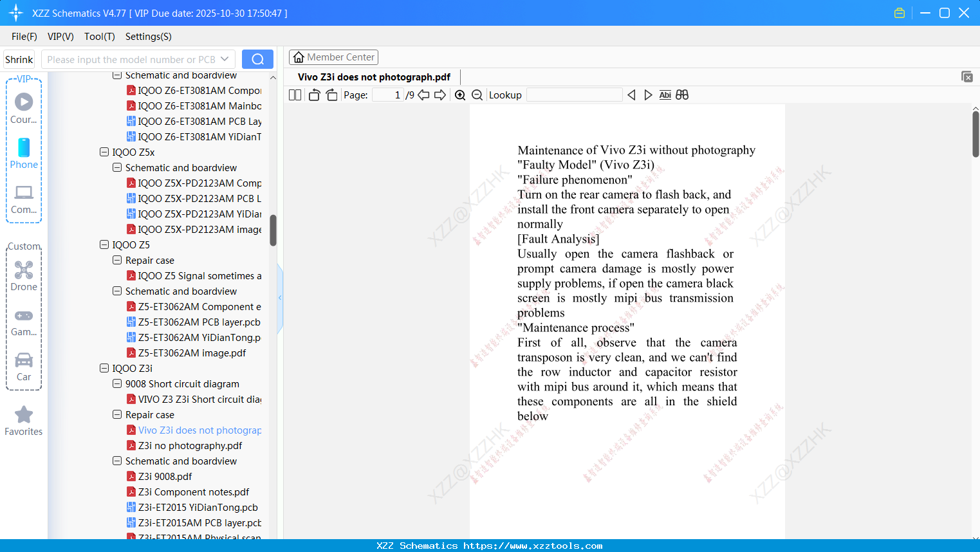Open the Computer category in the sidebar
The image size is (980, 552).
coord(24,199)
